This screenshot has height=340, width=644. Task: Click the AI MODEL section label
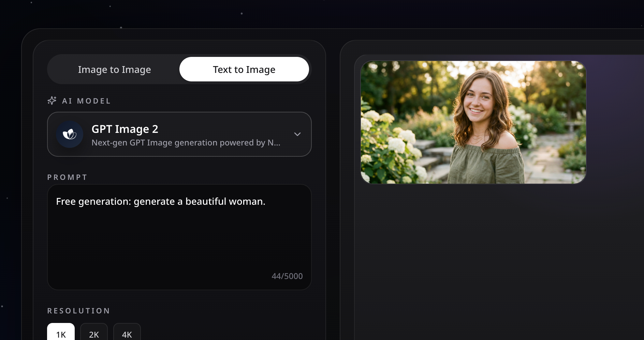tap(86, 101)
